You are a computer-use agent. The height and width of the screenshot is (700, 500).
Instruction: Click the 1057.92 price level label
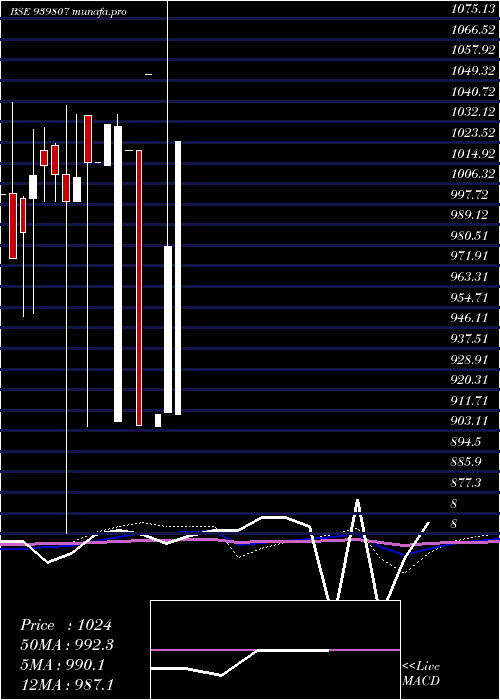473,50
